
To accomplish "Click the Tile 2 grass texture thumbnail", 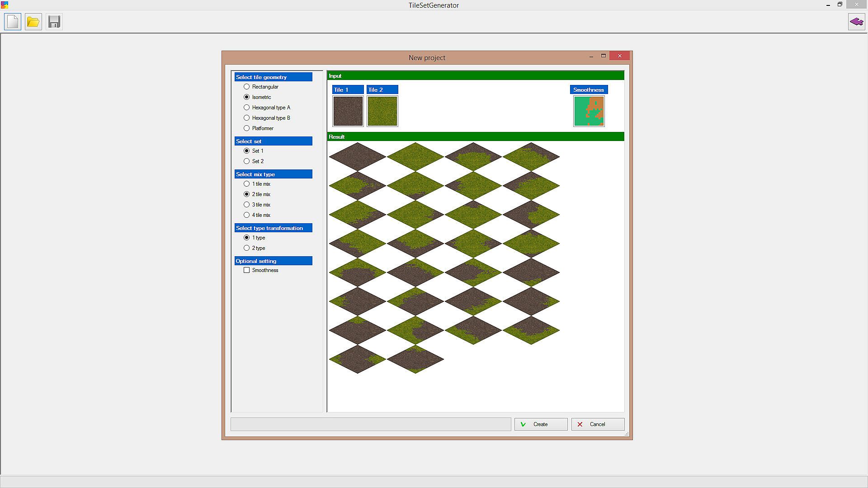I will [x=382, y=111].
